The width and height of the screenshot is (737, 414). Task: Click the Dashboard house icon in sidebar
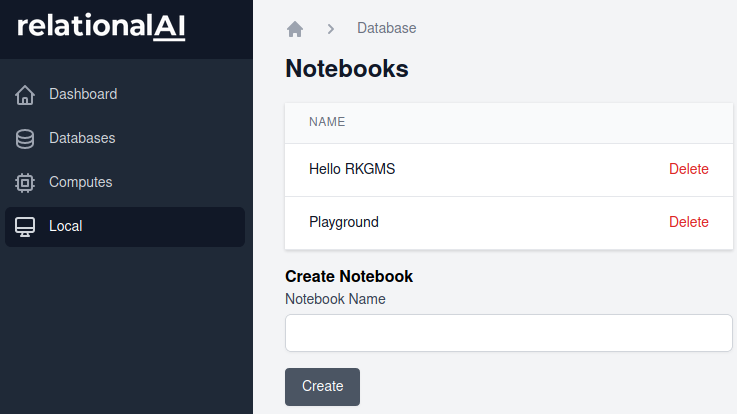[x=25, y=94]
